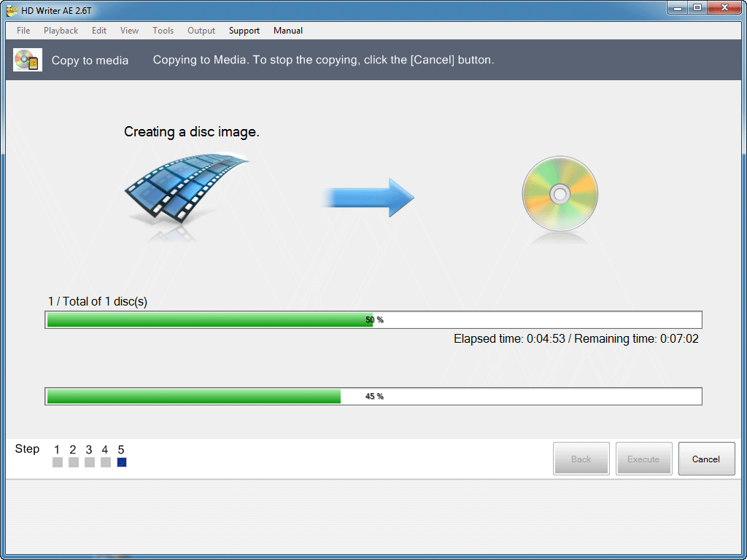This screenshot has width=747, height=560.
Task: Click the Step 1 indicator square
Action: click(58, 462)
